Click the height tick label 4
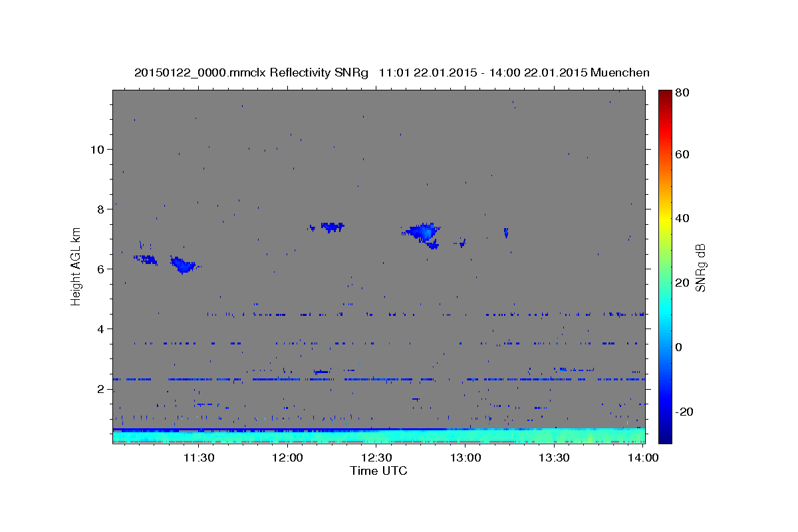 pos(100,329)
